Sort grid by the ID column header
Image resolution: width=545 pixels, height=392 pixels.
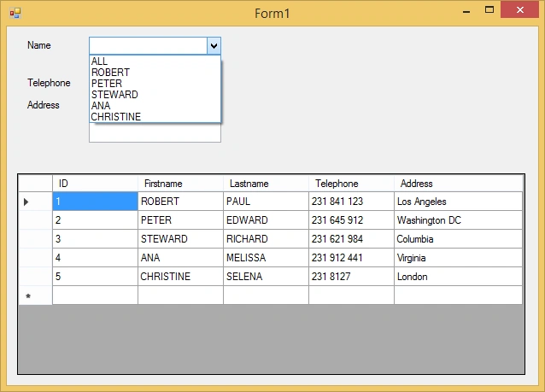95,183
